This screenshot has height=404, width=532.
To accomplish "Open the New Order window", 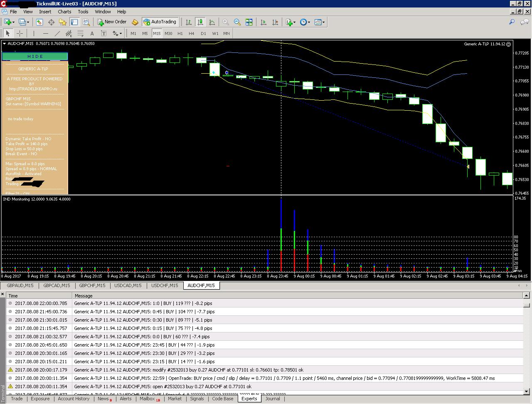I will pyautogui.click(x=112, y=22).
